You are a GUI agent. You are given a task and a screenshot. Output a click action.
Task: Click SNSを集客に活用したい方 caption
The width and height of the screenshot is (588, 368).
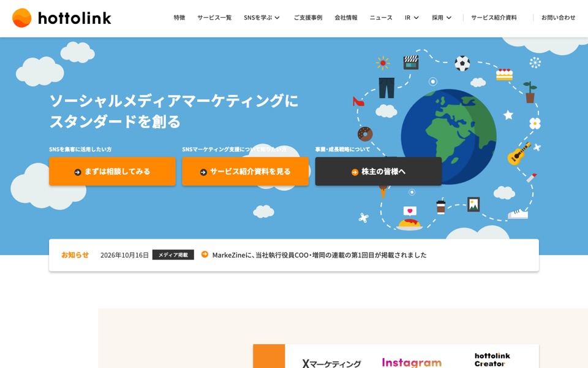(x=80, y=149)
